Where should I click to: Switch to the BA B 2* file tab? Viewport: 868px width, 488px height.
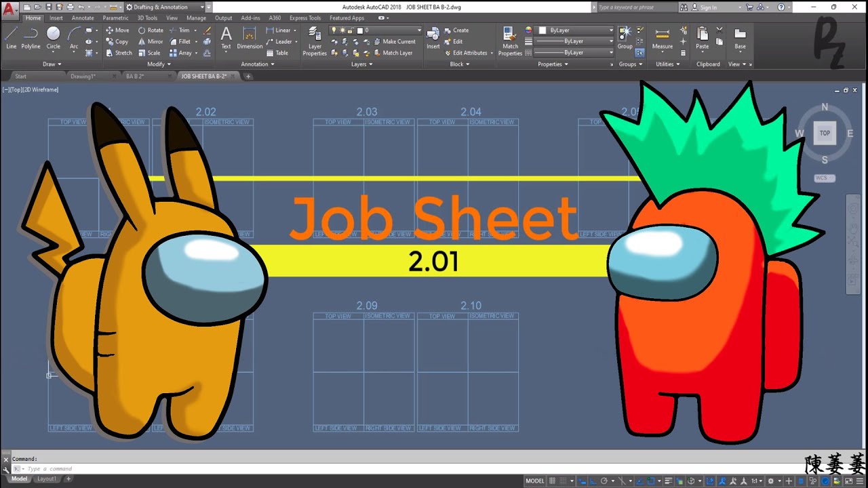click(x=134, y=77)
